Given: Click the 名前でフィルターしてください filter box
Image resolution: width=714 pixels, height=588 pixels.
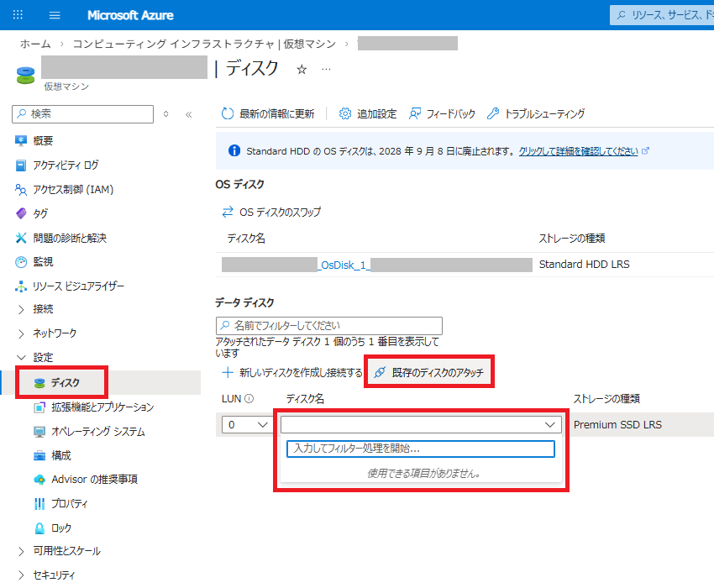Looking at the screenshot, I should (328, 326).
